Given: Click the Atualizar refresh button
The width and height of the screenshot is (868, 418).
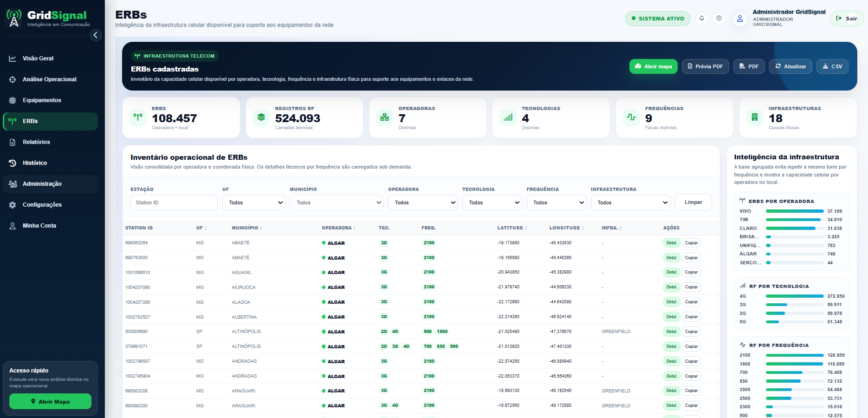Looking at the screenshot, I should (791, 66).
